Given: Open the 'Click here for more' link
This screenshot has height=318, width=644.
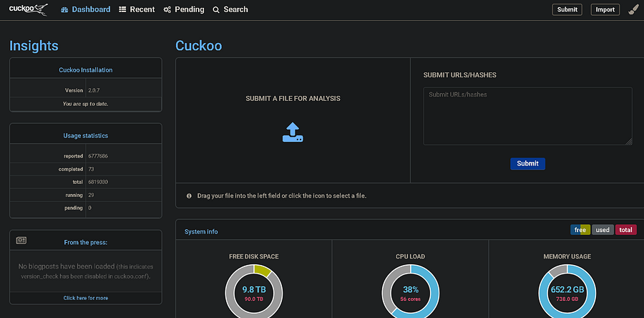Looking at the screenshot, I should [86, 298].
